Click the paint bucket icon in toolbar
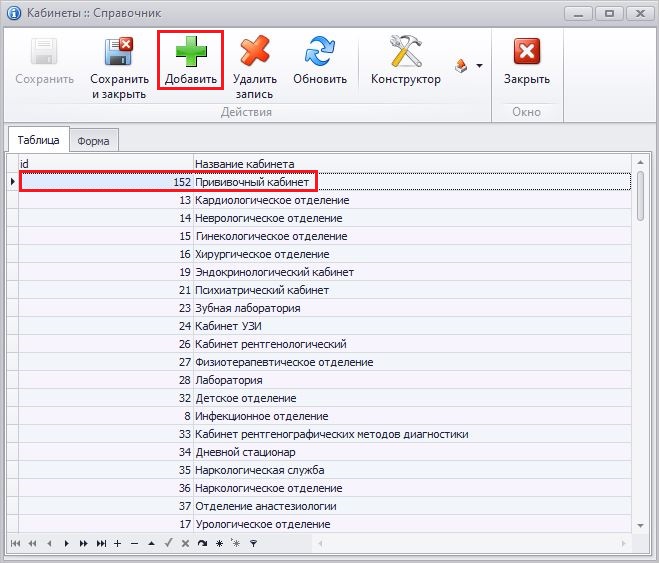The height and width of the screenshot is (563, 659). (461, 66)
